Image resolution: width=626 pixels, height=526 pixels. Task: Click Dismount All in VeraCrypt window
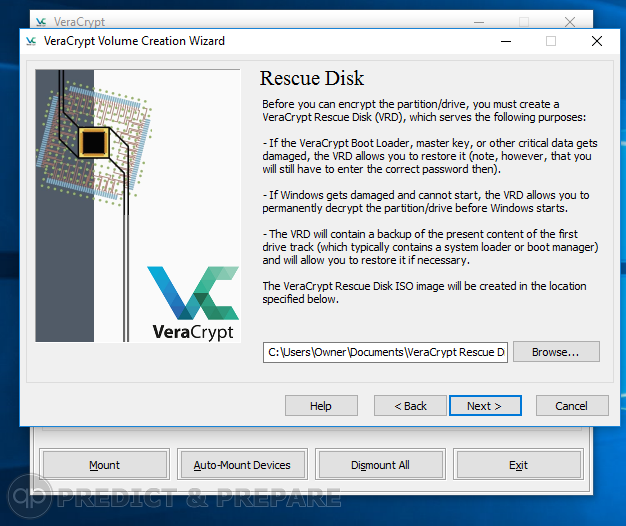click(x=380, y=465)
